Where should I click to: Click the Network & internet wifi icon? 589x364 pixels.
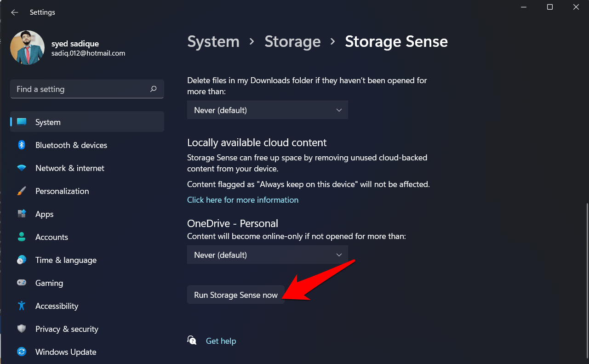(x=22, y=168)
